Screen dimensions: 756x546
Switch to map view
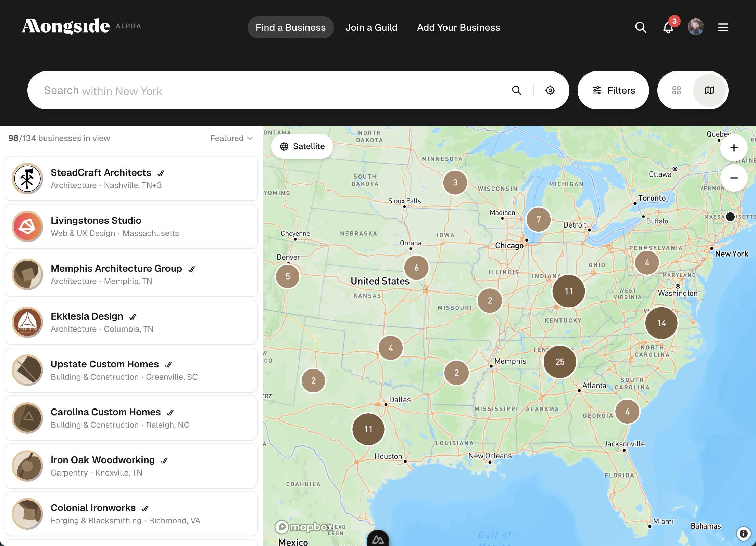709,90
